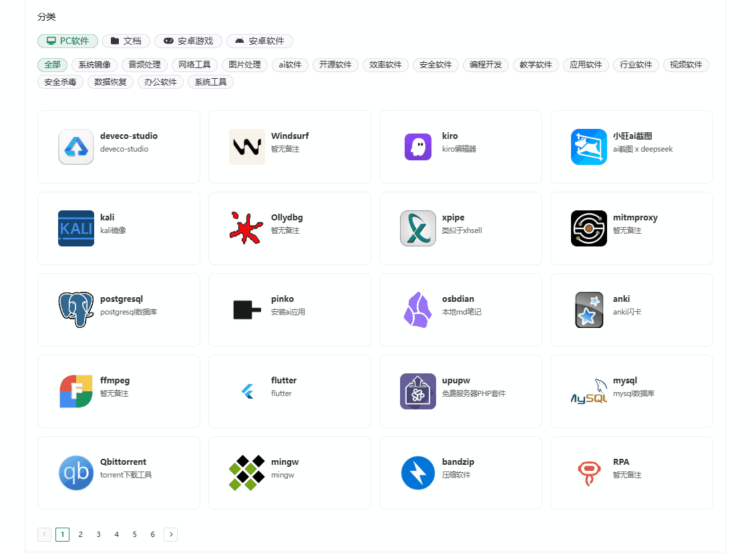Go to the next page arrow

(171, 534)
